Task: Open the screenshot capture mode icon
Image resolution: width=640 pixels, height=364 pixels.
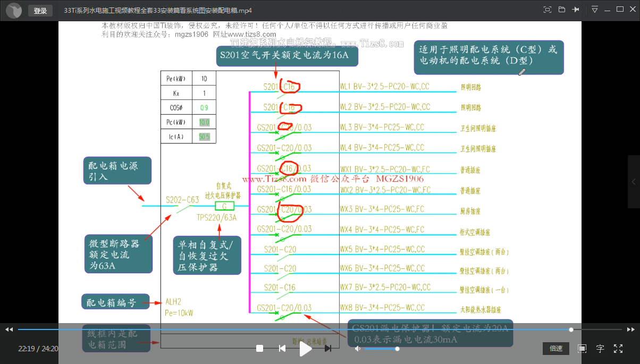Action: 548,10
